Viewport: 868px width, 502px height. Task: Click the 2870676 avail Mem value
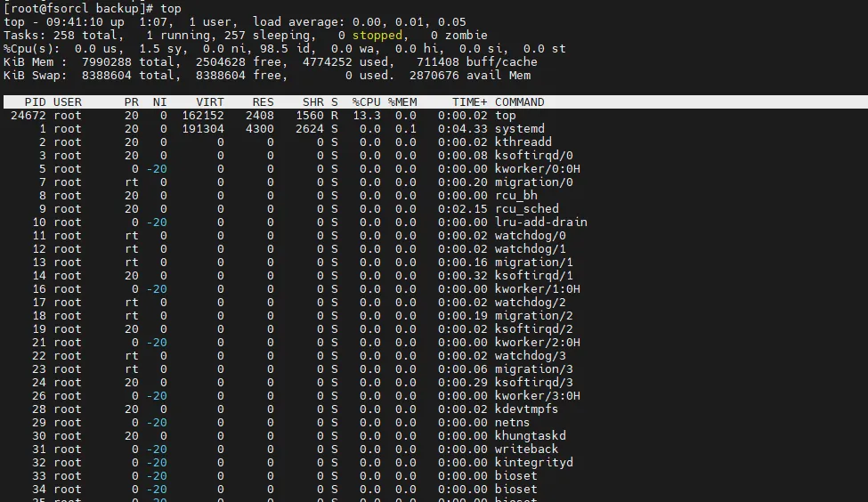pos(434,76)
